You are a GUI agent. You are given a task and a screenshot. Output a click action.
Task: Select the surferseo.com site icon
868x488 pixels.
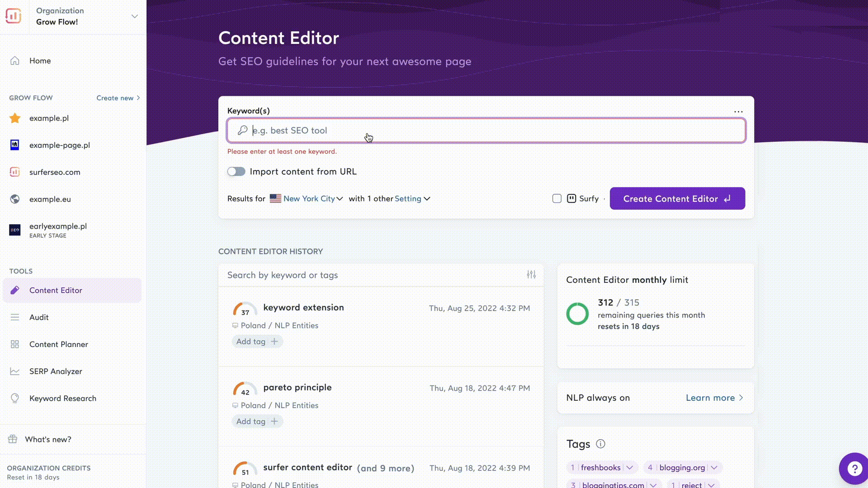click(x=15, y=172)
